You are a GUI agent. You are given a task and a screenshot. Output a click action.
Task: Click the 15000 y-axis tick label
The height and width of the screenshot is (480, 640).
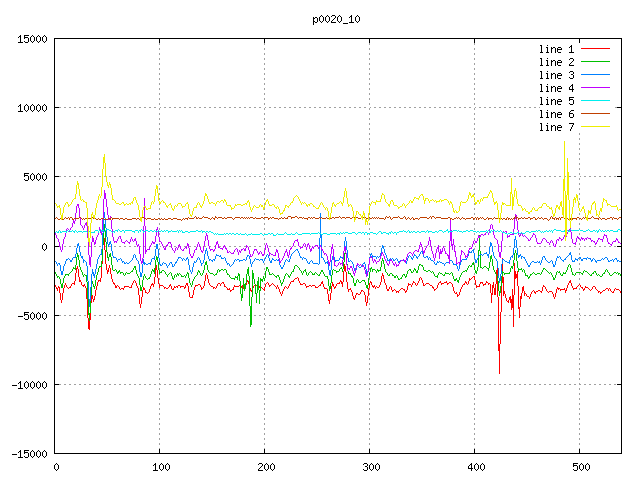tap(32, 39)
